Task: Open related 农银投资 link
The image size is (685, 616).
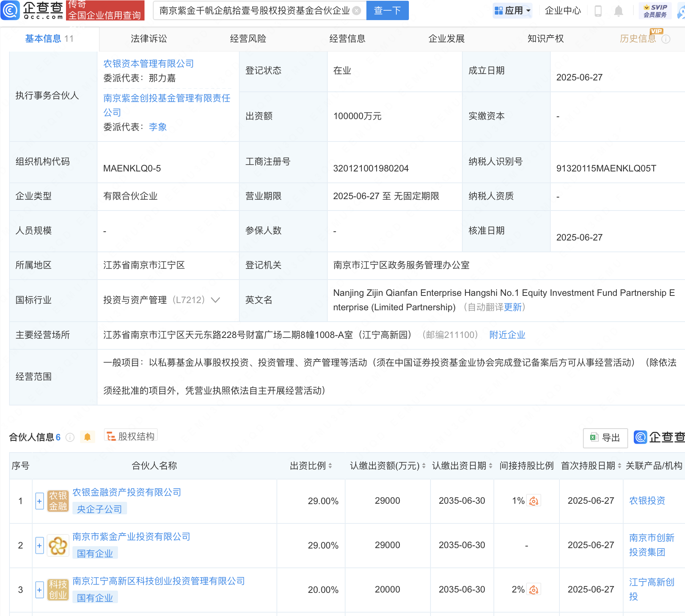Action: 647,501
